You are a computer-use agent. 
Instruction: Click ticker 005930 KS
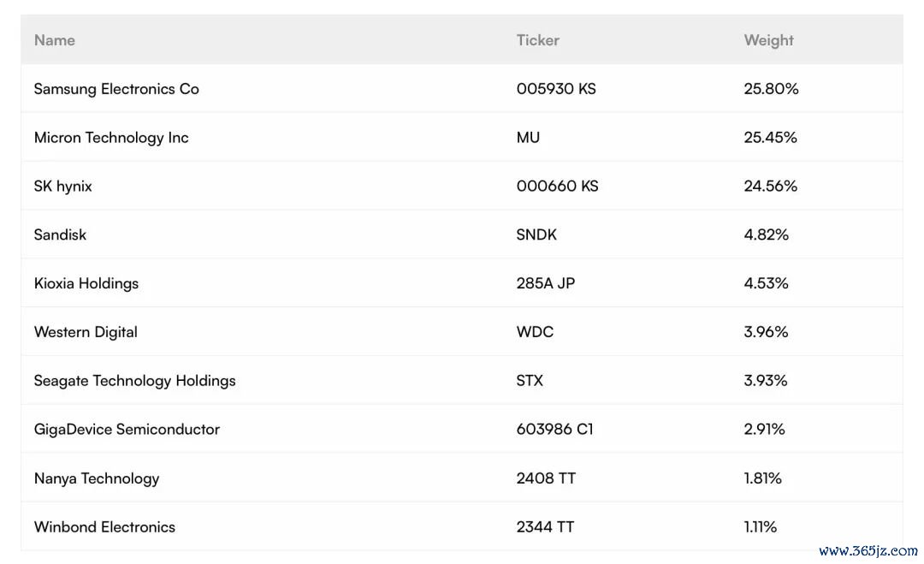(x=556, y=89)
